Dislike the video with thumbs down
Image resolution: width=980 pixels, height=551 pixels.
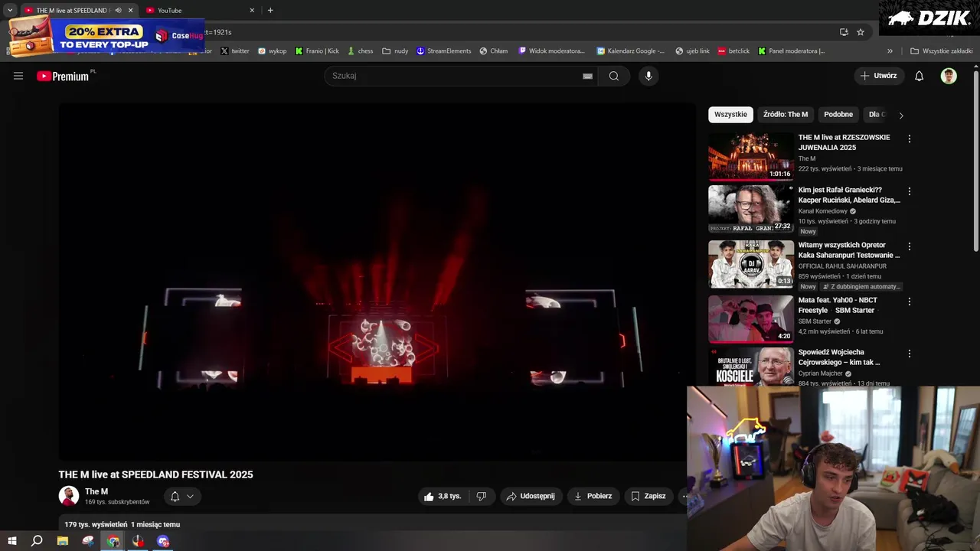pos(482,496)
